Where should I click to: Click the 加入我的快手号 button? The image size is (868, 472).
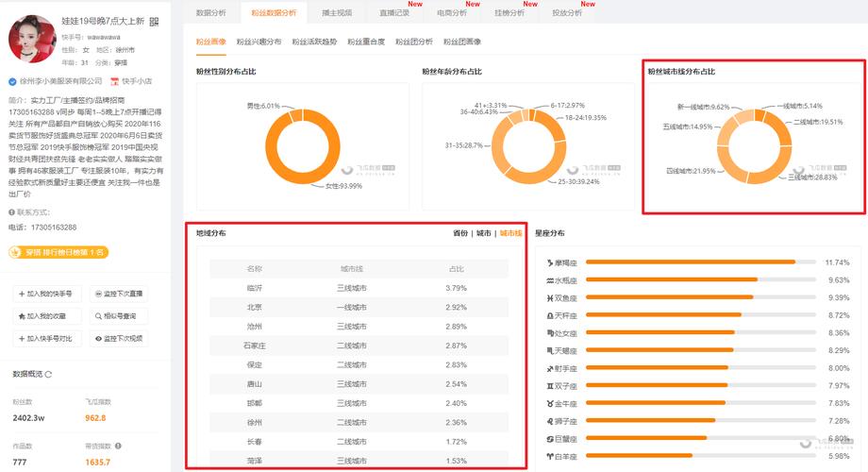coord(45,294)
